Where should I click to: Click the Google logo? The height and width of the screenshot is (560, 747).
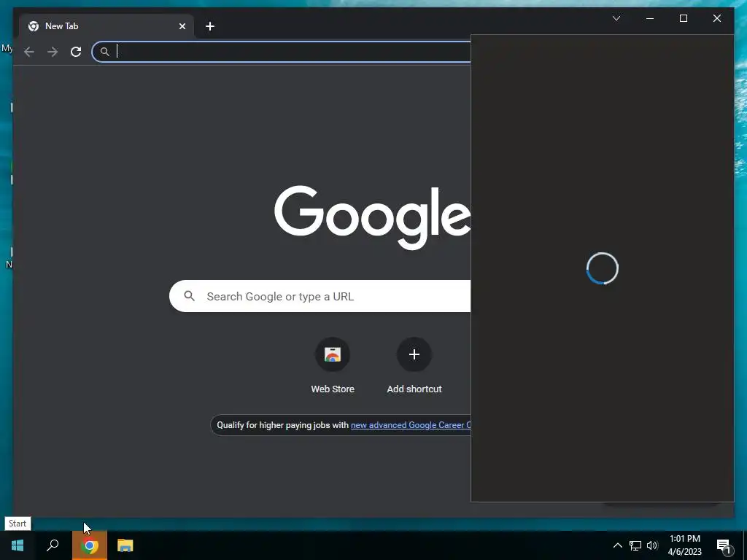coord(372,217)
